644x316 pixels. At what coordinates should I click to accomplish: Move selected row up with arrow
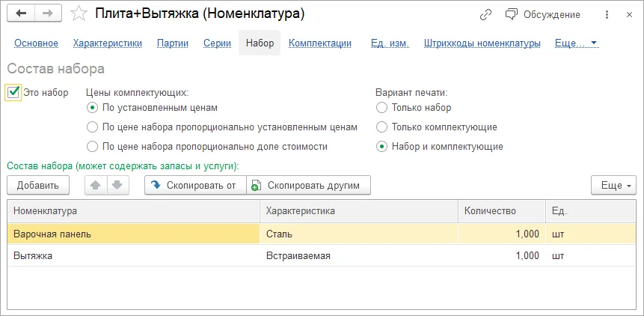tap(96, 185)
